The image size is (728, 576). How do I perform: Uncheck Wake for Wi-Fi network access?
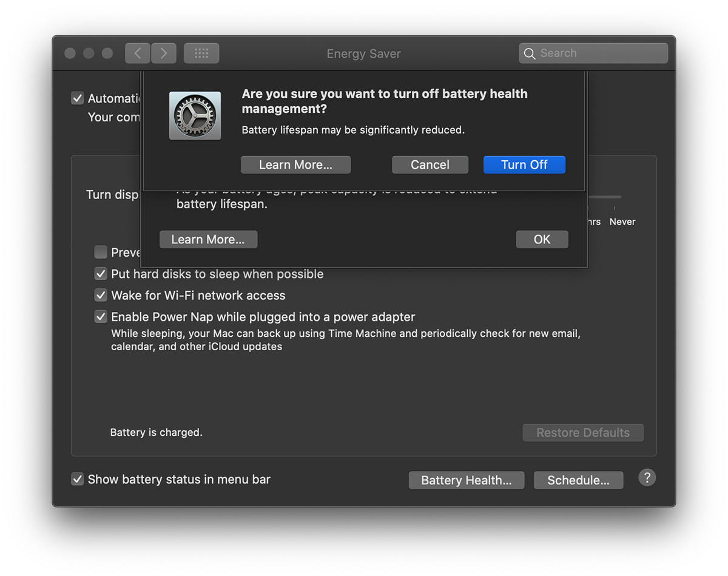coord(101,296)
